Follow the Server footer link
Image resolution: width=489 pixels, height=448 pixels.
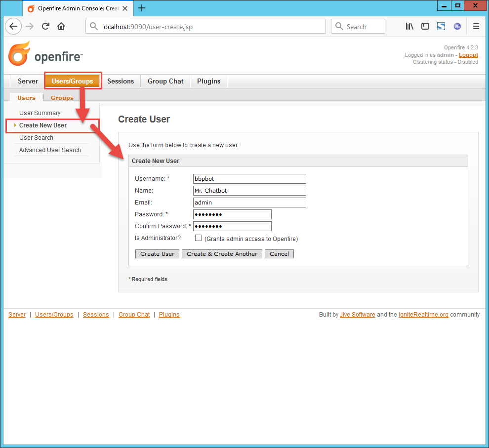point(17,315)
